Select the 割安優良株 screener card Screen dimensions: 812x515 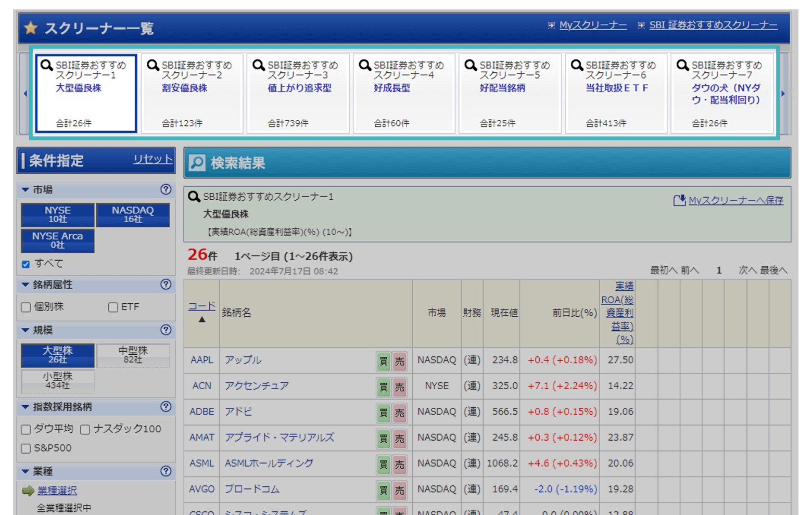192,94
